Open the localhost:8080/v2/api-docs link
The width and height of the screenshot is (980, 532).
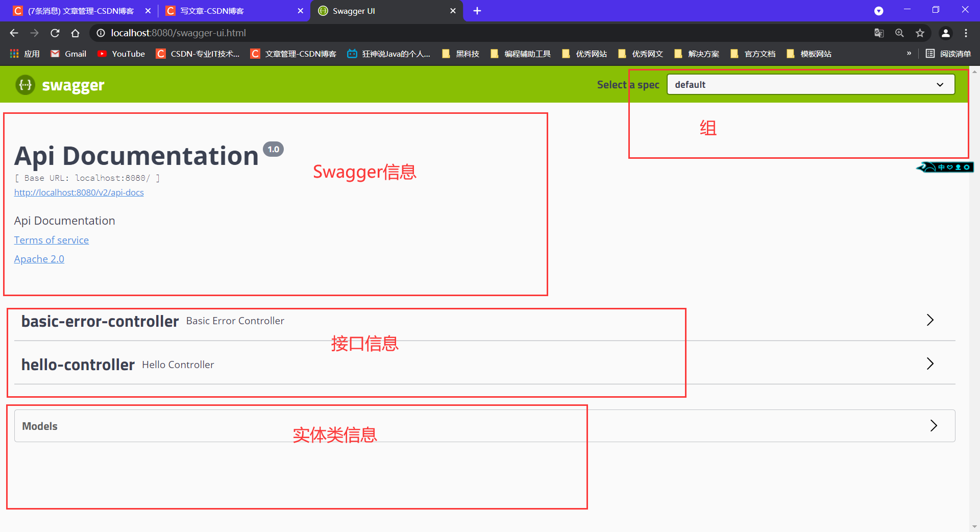[x=79, y=192]
